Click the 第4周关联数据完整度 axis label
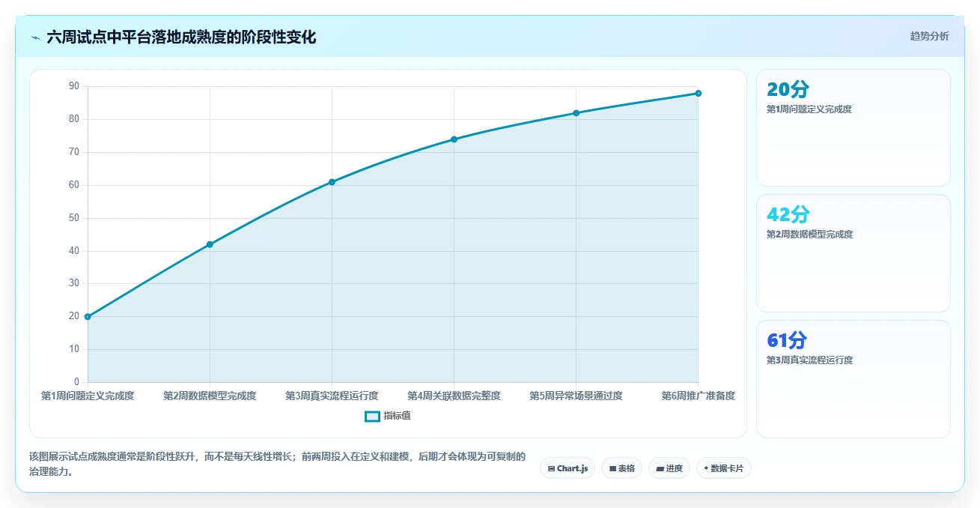The width and height of the screenshot is (980, 508). tap(454, 396)
